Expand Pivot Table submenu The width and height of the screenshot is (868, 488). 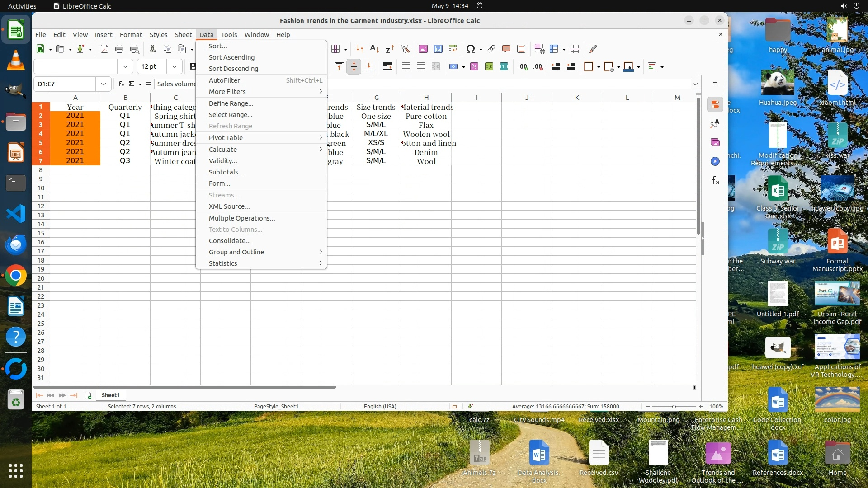coord(226,138)
